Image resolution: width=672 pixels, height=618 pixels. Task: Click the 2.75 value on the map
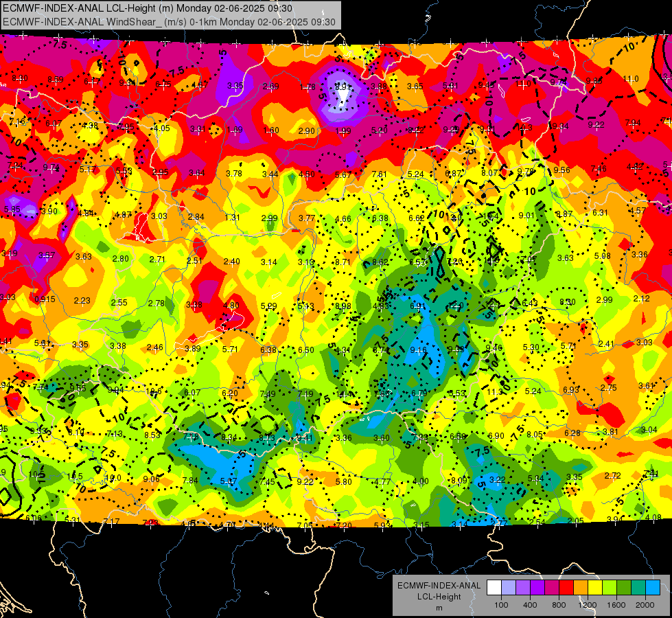[609, 388]
